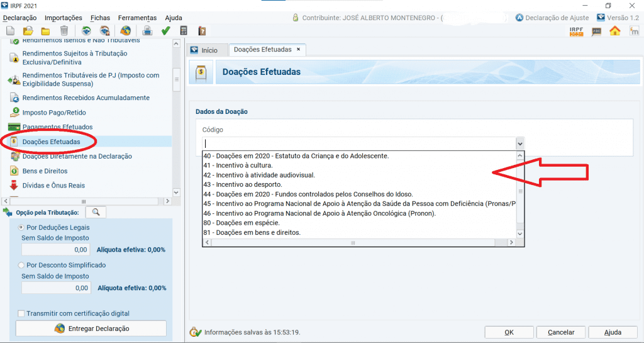The image size is (644, 343).
Task: Choose code 42 - Incentivo à atividade audiovisual
Action: (x=359, y=175)
